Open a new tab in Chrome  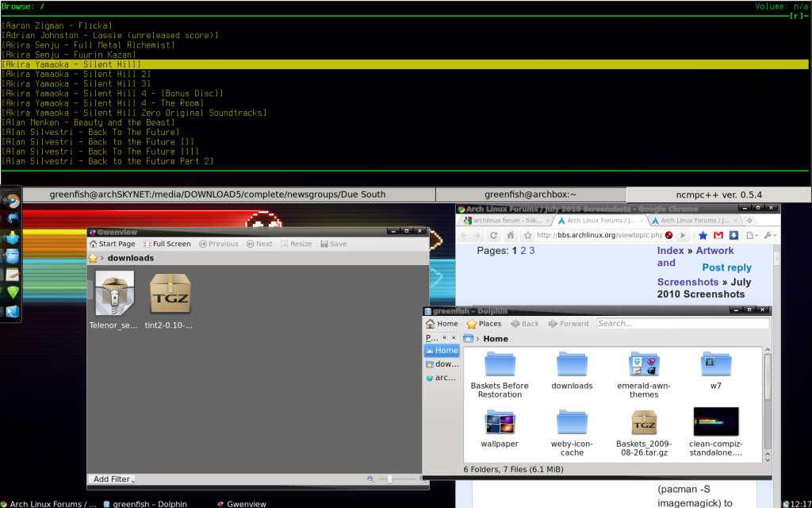coord(749,221)
